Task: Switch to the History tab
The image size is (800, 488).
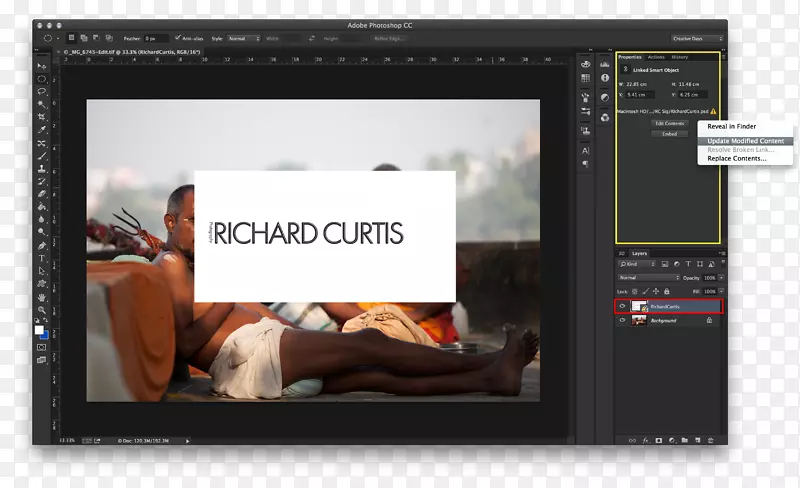Action: point(680,57)
